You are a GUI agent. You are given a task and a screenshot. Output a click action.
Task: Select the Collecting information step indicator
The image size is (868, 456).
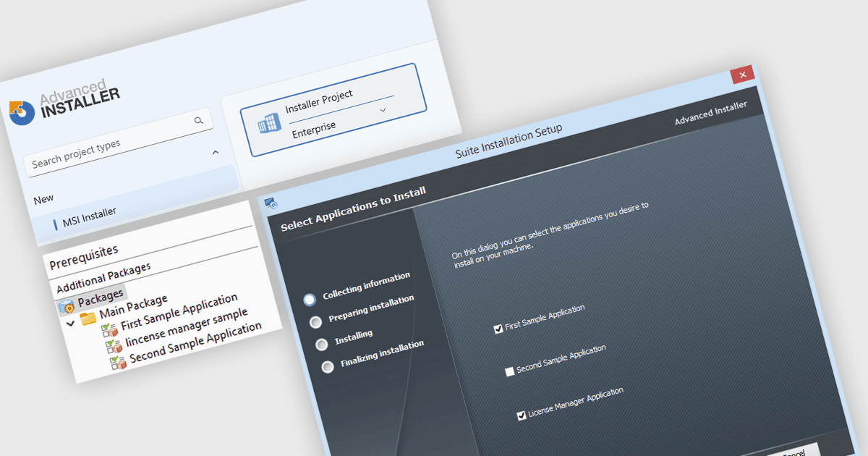pyautogui.click(x=310, y=299)
